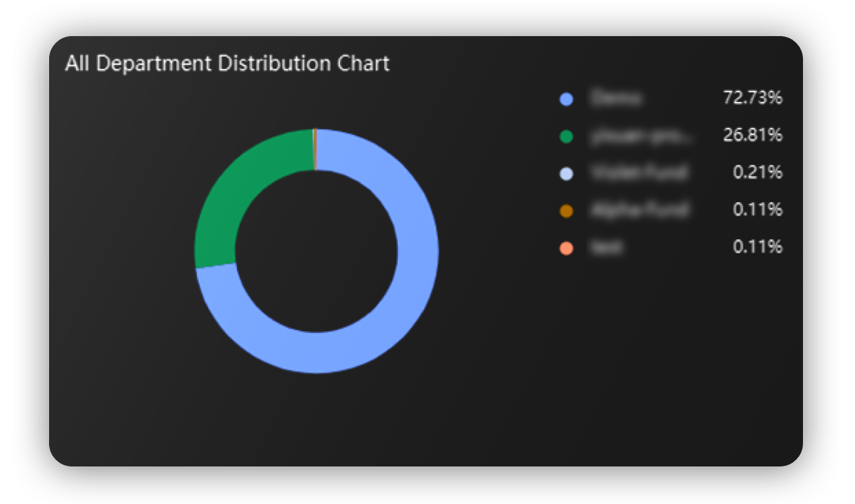Image resolution: width=855 pixels, height=504 pixels.
Task: Select the brown legend dot
Action: click(567, 211)
